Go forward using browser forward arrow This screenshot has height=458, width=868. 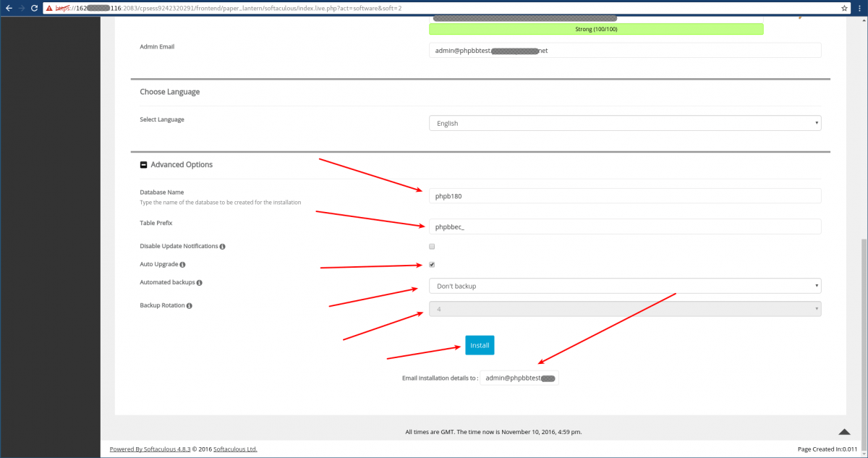click(20, 8)
